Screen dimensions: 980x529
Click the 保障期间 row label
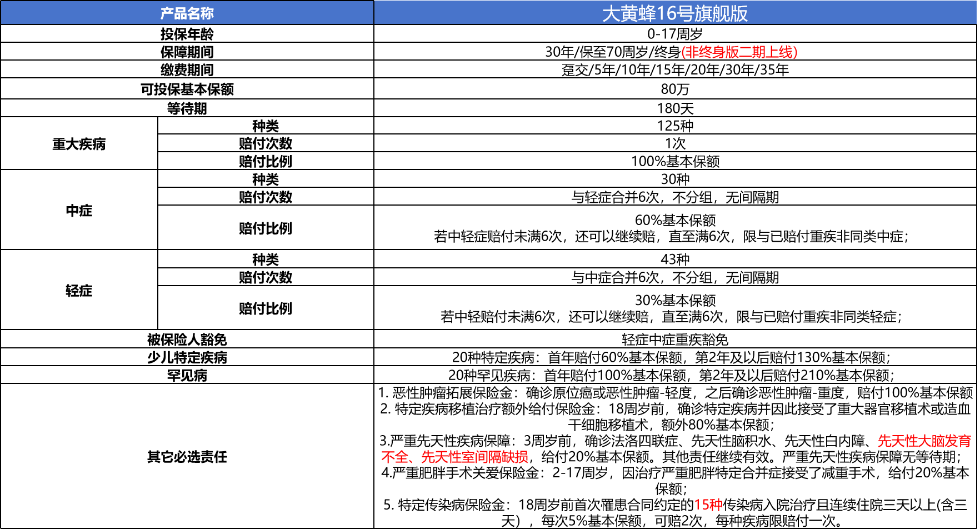[x=187, y=52]
